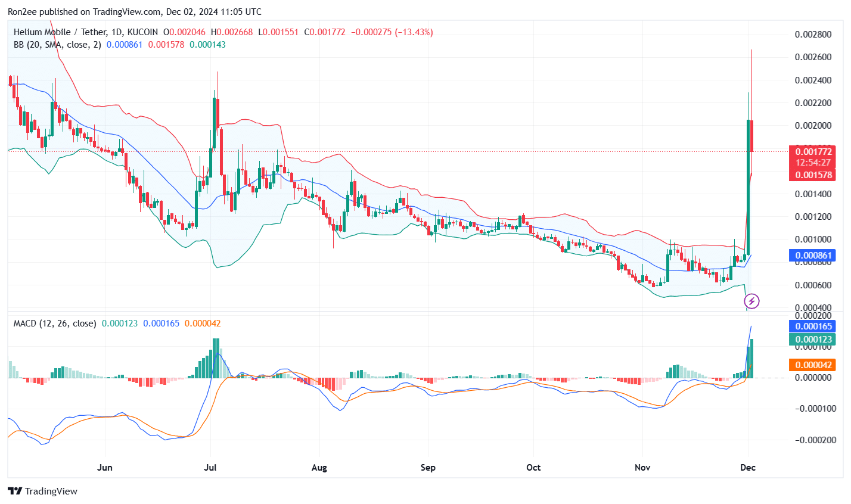Screen dimensions: 851x504
Task: Click the 0.001200 price axis label
Action: tap(813, 217)
